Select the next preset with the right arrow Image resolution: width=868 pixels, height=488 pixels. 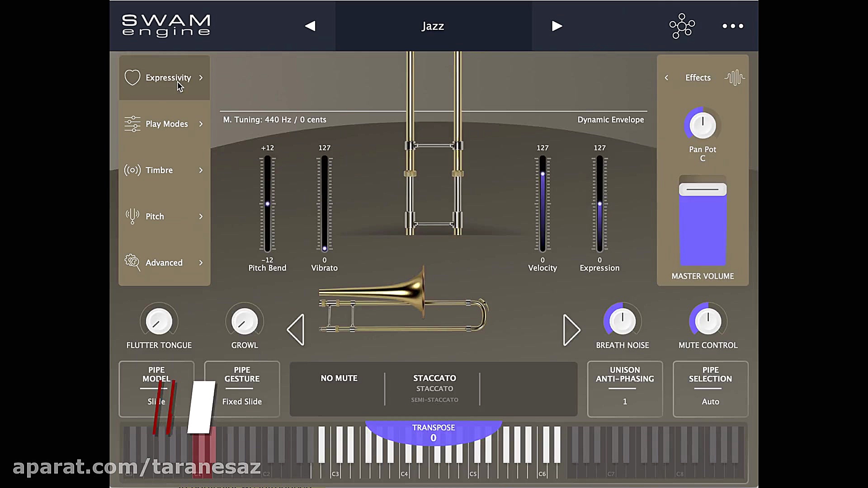click(x=557, y=26)
